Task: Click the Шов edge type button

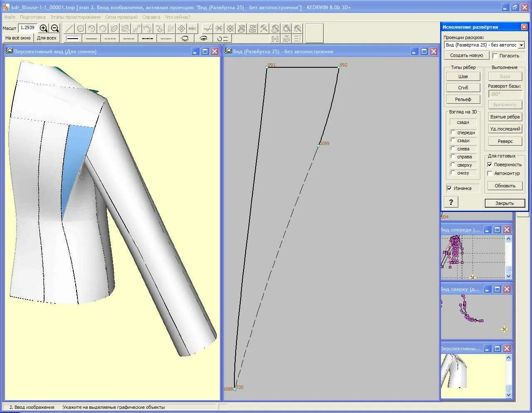Action: tap(463, 76)
